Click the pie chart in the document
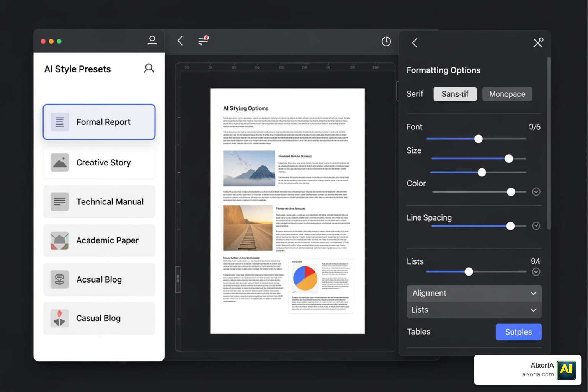This screenshot has height=392, width=588. pyautogui.click(x=305, y=278)
